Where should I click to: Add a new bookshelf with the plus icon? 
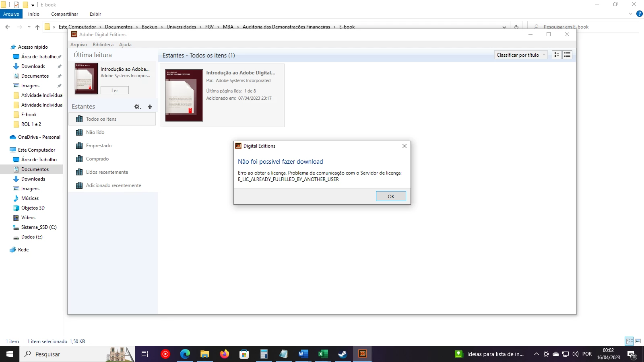(150, 107)
